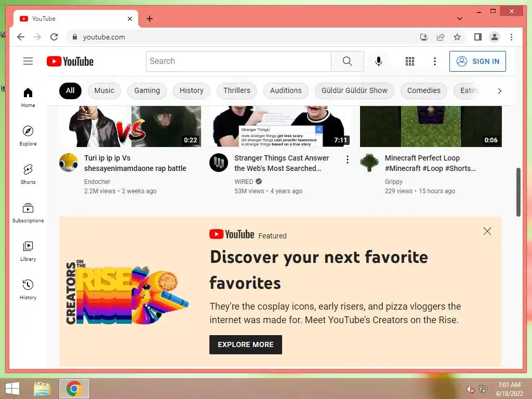
Task: Click the network tray icon
Action: [x=483, y=389]
